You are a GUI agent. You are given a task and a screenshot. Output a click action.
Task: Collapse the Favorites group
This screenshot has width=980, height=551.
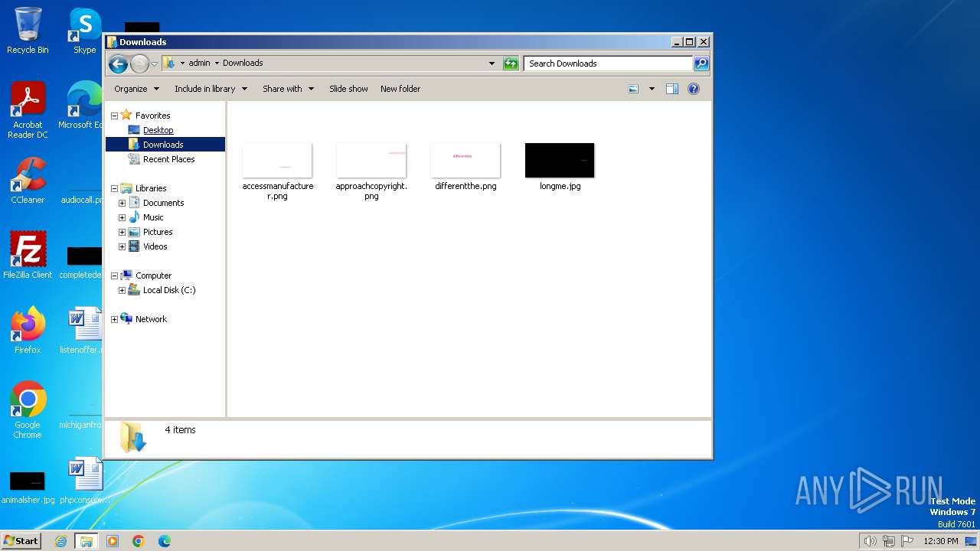click(x=115, y=116)
